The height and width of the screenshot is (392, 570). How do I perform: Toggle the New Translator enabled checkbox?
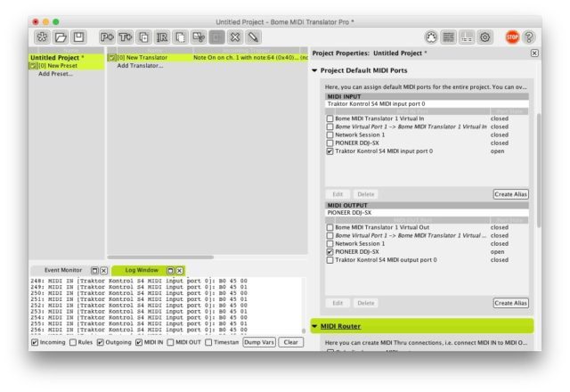point(112,57)
